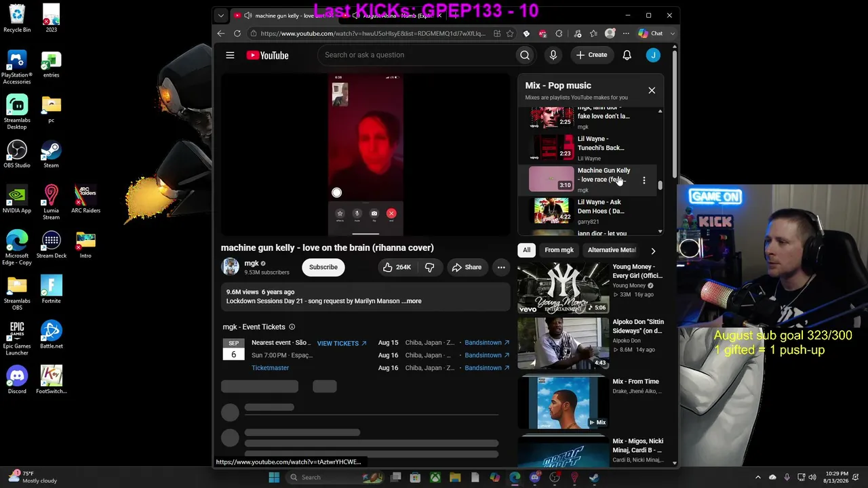Image resolution: width=868 pixels, height=488 pixels.
Task: Expand the Copilot Chat dropdown arrow
Action: [x=673, y=33]
